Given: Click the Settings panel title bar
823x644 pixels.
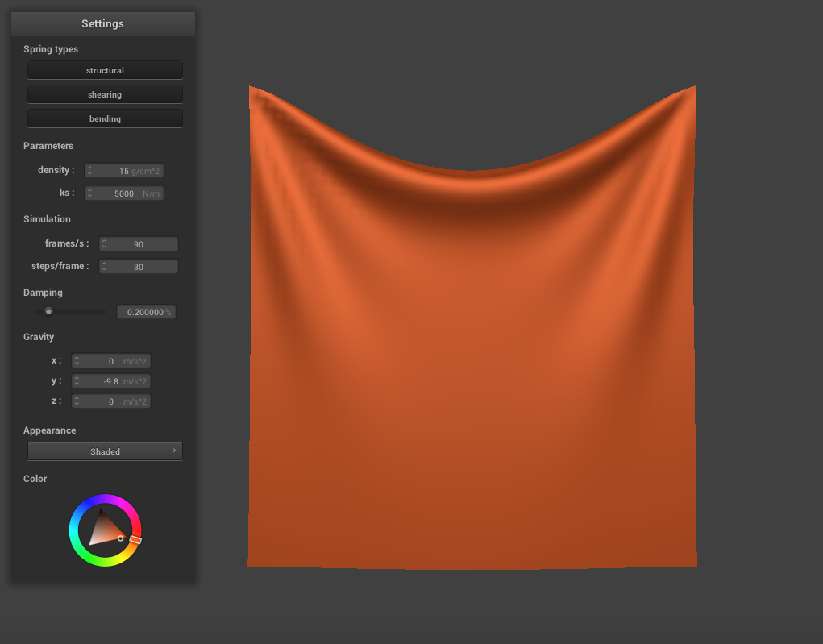Looking at the screenshot, I should tap(102, 23).
